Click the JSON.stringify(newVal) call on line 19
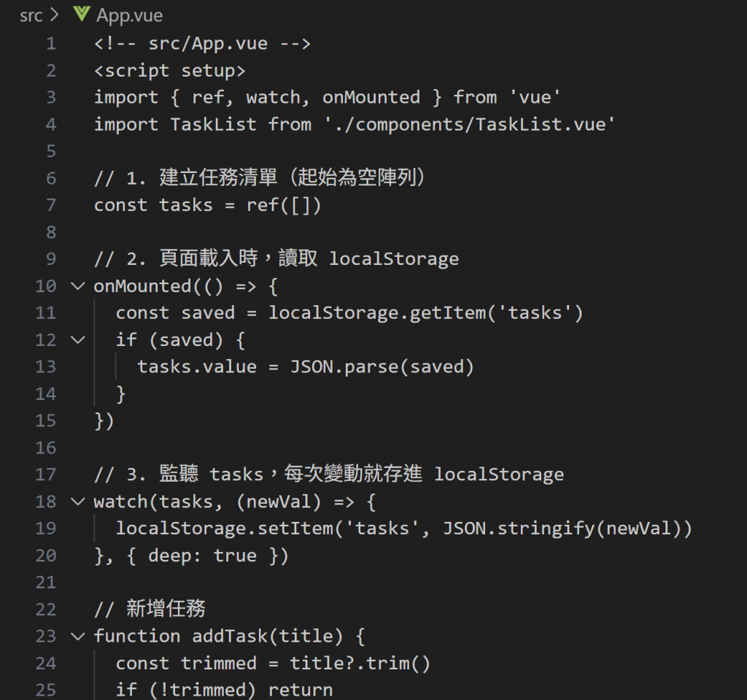This screenshot has width=747, height=700. (x=562, y=528)
